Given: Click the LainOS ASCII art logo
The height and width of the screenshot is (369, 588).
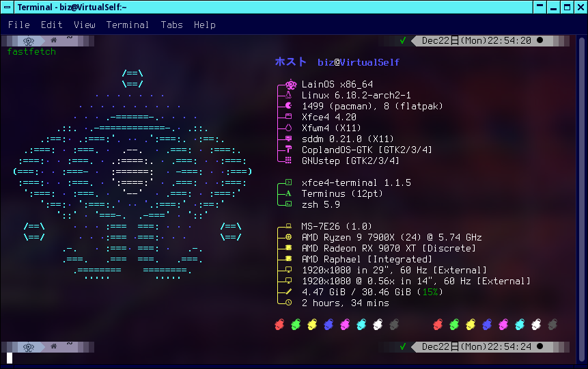Looking at the screenshot, I should 132,174.
